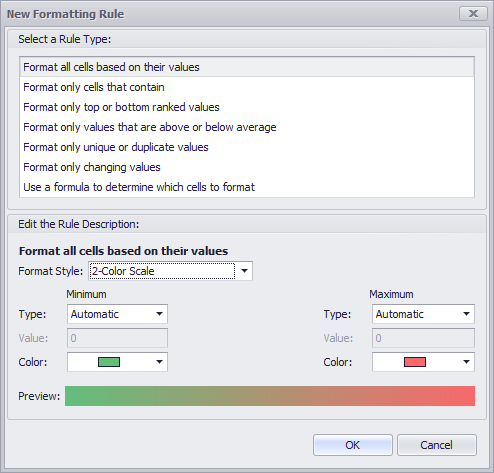Click the green-to-red Preview gradient bar

click(x=270, y=396)
